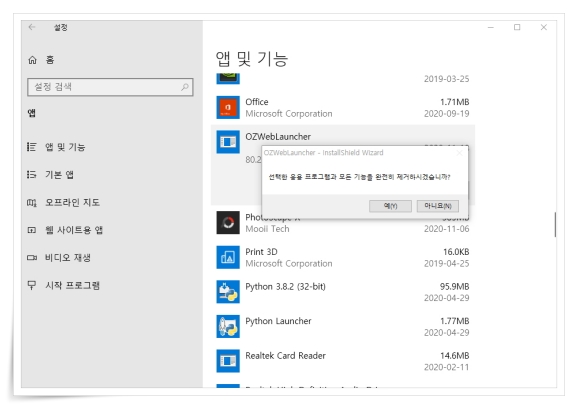Click the Print 3D app icon

pyautogui.click(x=228, y=257)
